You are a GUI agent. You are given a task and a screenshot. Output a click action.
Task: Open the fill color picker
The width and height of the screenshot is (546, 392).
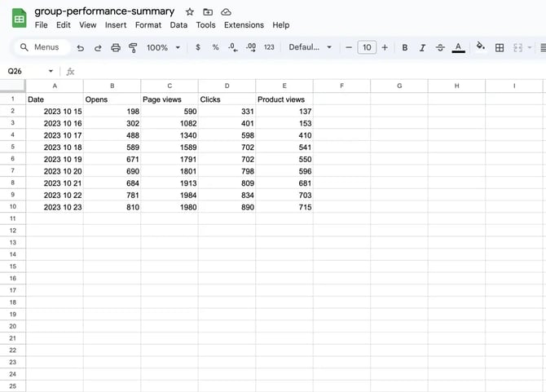click(x=481, y=46)
